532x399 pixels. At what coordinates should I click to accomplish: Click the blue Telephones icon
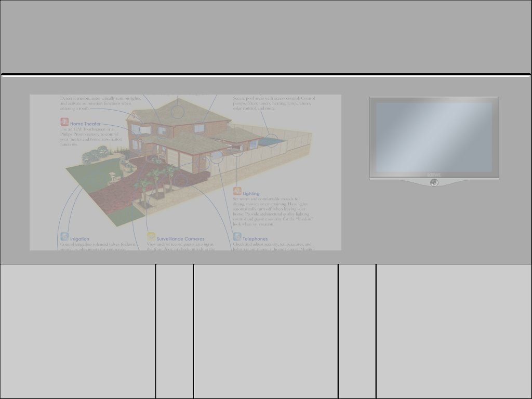(x=237, y=237)
